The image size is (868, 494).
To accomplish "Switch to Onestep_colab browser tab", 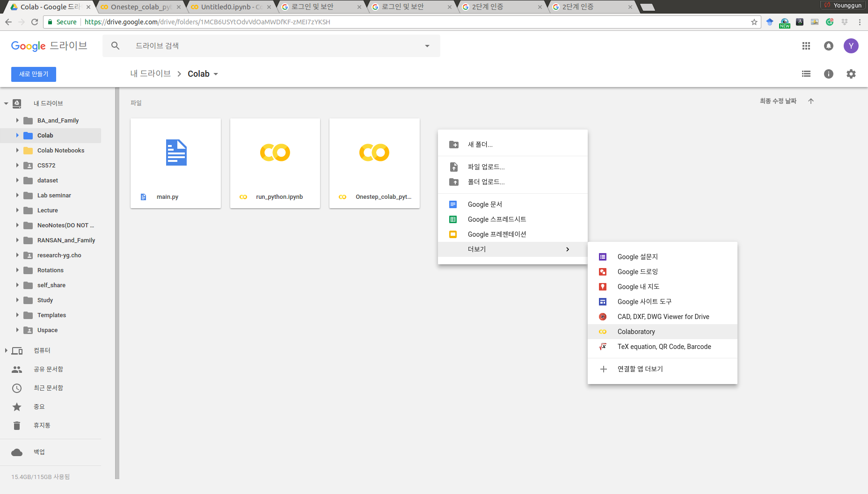I will (x=140, y=7).
